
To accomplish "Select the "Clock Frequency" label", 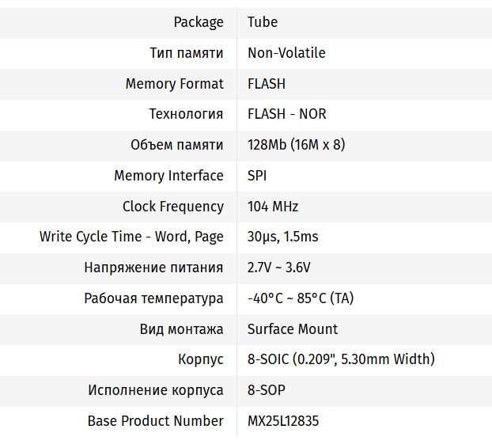I will click(x=172, y=207).
